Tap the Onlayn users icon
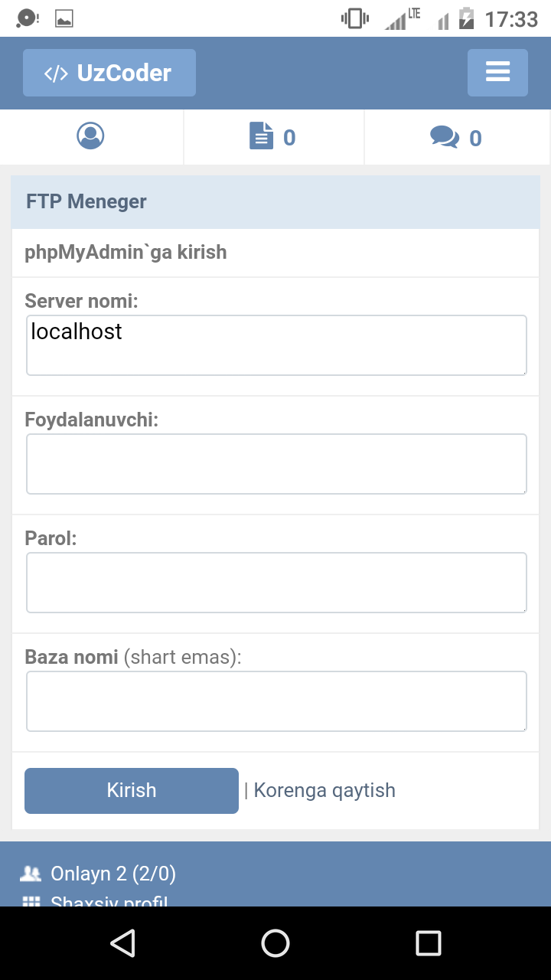Screen dimensions: 551x980 pyautogui.click(x=31, y=873)
